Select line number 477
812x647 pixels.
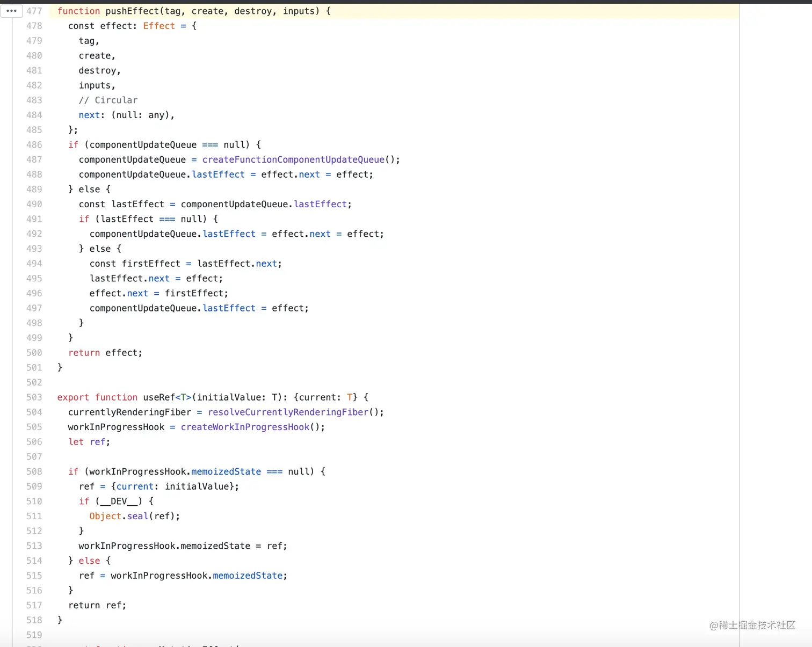click(34, 11)
